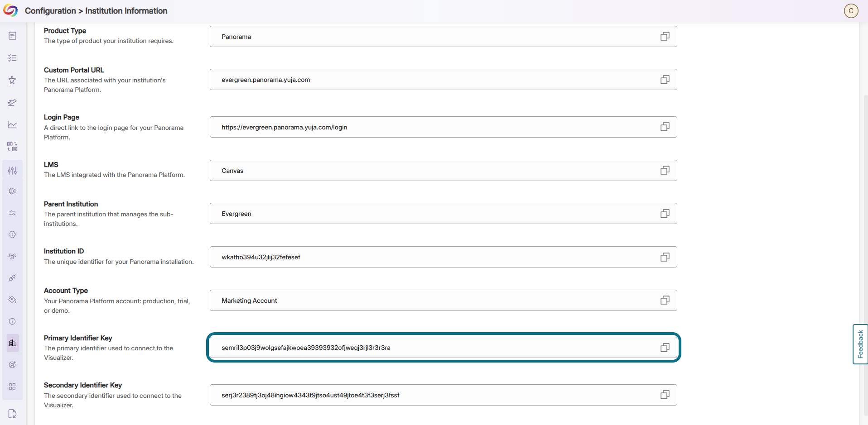Click the Login Page URL field
The image size is (868, 425).
443,127
